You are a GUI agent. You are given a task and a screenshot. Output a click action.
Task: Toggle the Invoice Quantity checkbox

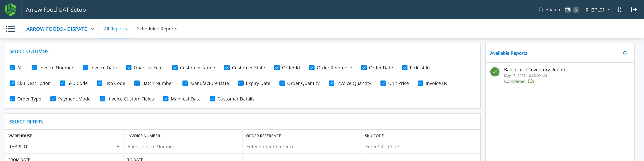coord(332,83)
